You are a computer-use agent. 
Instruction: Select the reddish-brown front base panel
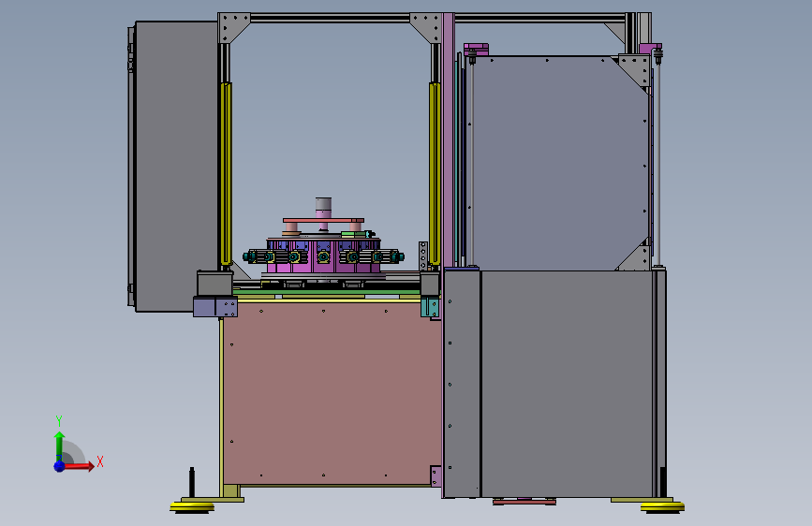tap(332, 393)
